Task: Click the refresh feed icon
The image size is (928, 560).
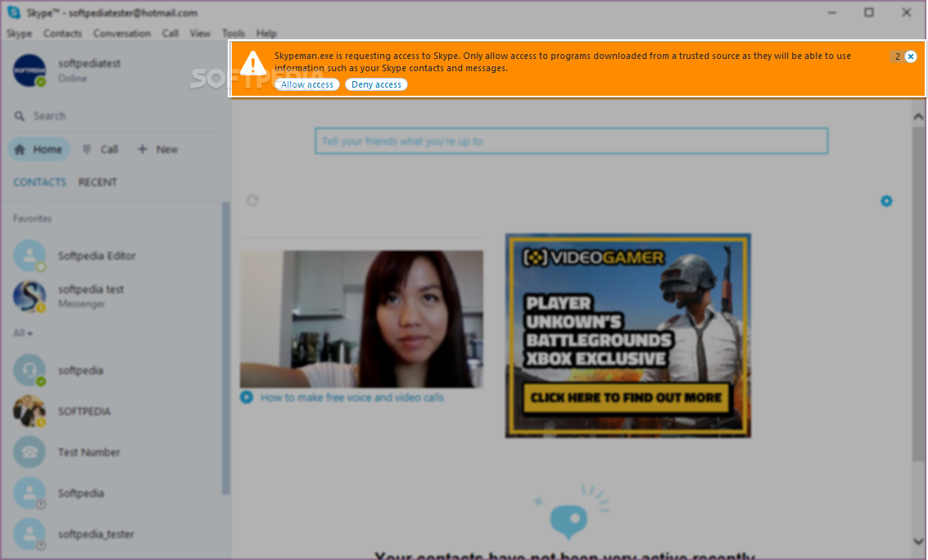Action: pyautogui.click(x=252, y=201)
